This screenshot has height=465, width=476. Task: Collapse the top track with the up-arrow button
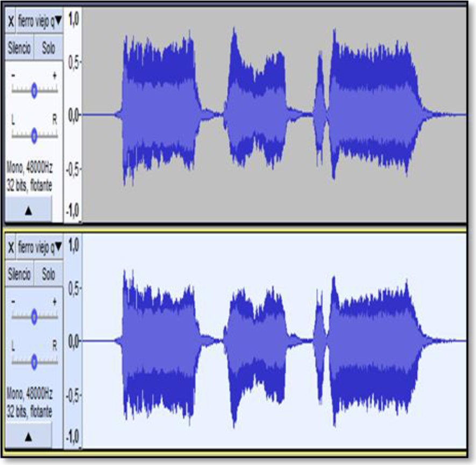pos(29,210)
